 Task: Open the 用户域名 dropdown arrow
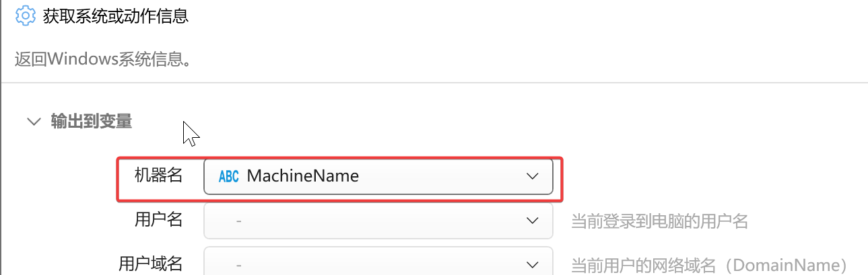pyautogui.click(x=532, y=264)
